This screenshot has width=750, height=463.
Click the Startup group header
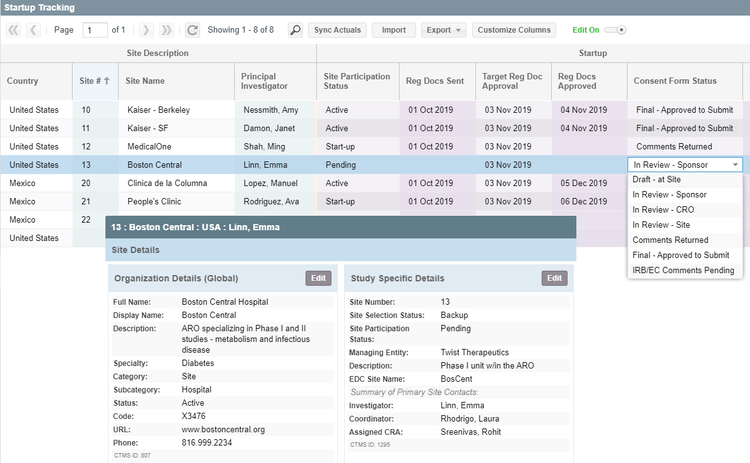[593, 53]
